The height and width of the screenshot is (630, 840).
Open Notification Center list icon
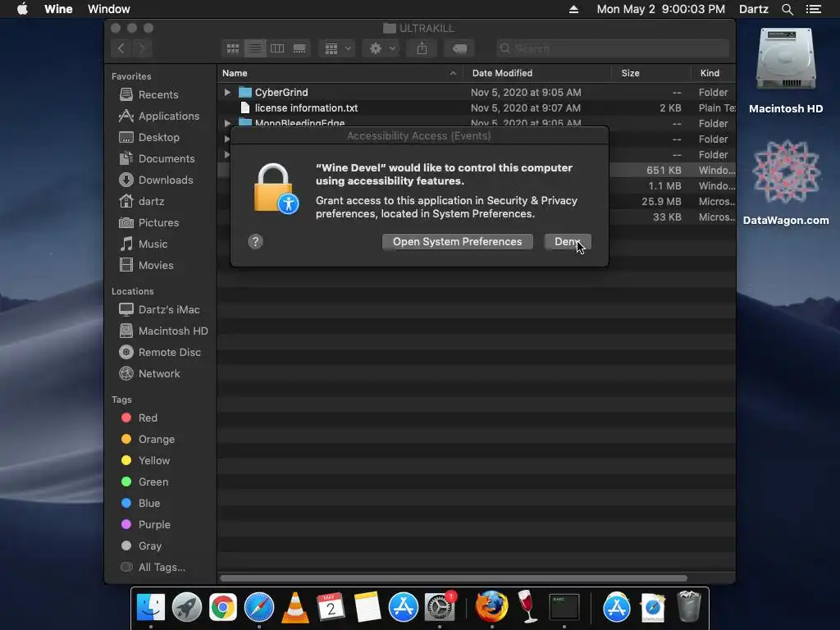pos(813,9)
